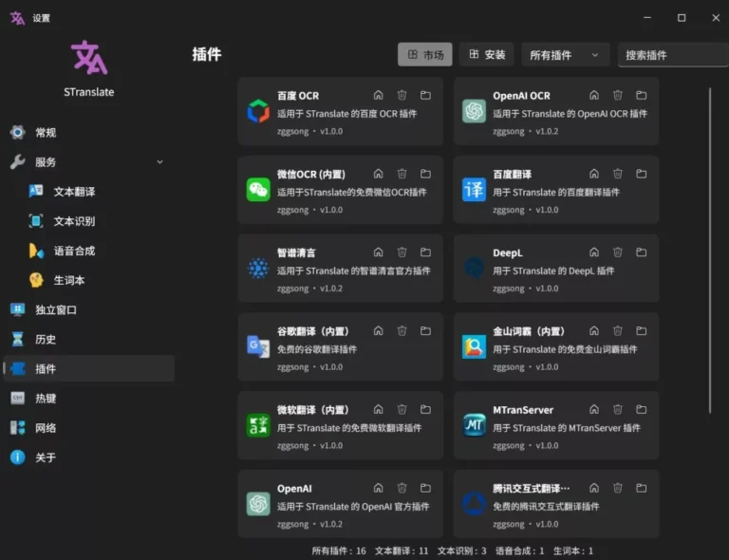Screen dimensions: 729x560
Task: Delete the 百度 OCR plugin via trash icon
Action: click(x=402, y=95)
